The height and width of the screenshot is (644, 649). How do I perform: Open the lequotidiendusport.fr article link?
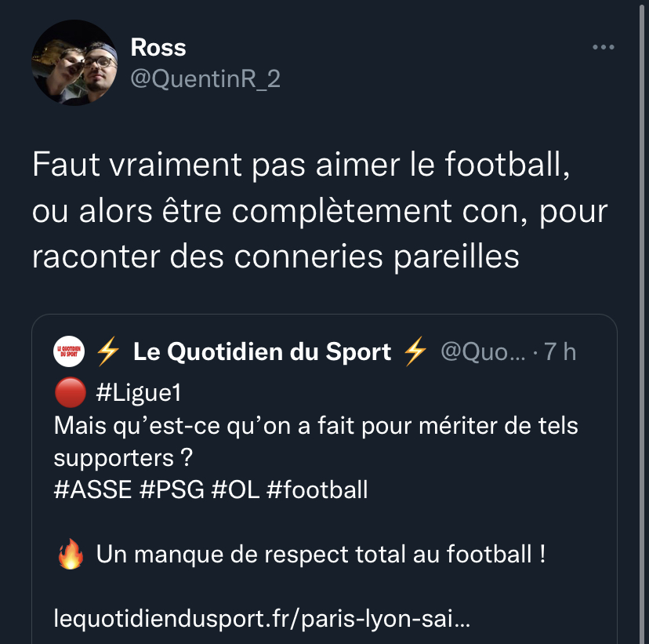[x=262, y=619]
